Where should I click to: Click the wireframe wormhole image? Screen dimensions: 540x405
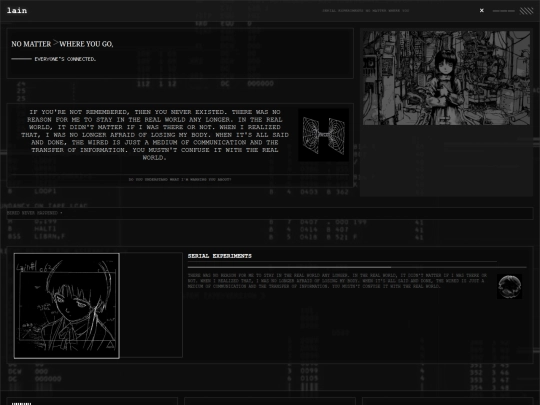point(323,135)
